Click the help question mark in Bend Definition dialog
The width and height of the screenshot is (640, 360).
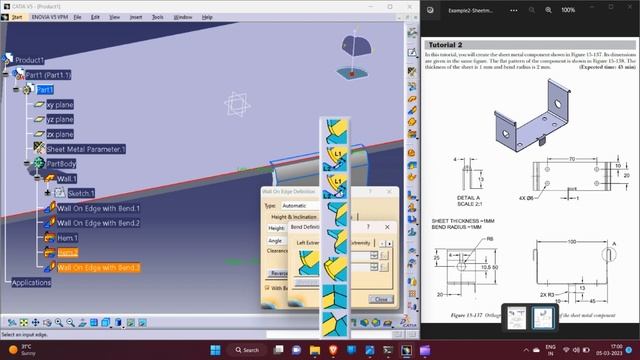pos(368,227)
